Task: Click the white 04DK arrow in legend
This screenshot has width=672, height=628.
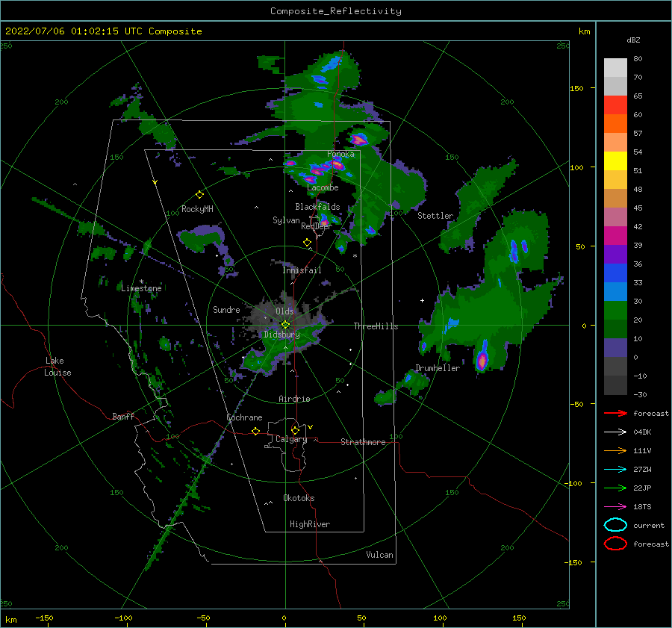Action: coord(615,432)
